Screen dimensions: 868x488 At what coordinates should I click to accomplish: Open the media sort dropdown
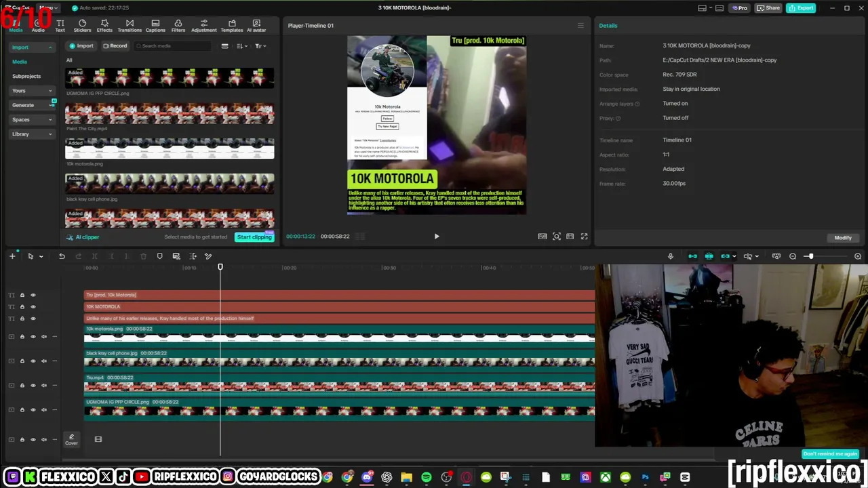pos(242,46)
